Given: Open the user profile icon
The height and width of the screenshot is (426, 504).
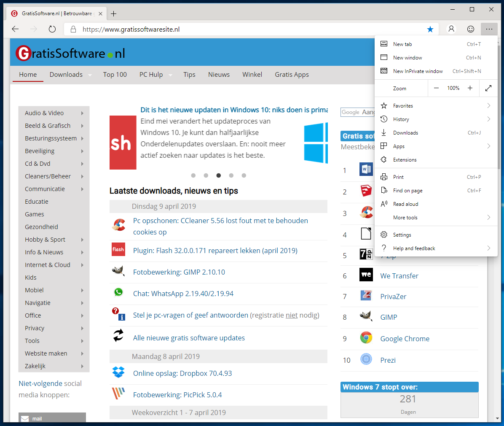Looking at the screenshot, I should pos(451,29).
